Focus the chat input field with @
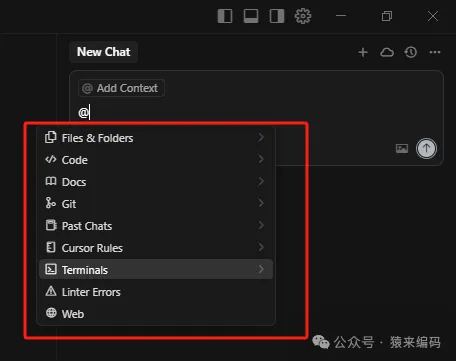The image size is (456, 361). tap(257, 113)
